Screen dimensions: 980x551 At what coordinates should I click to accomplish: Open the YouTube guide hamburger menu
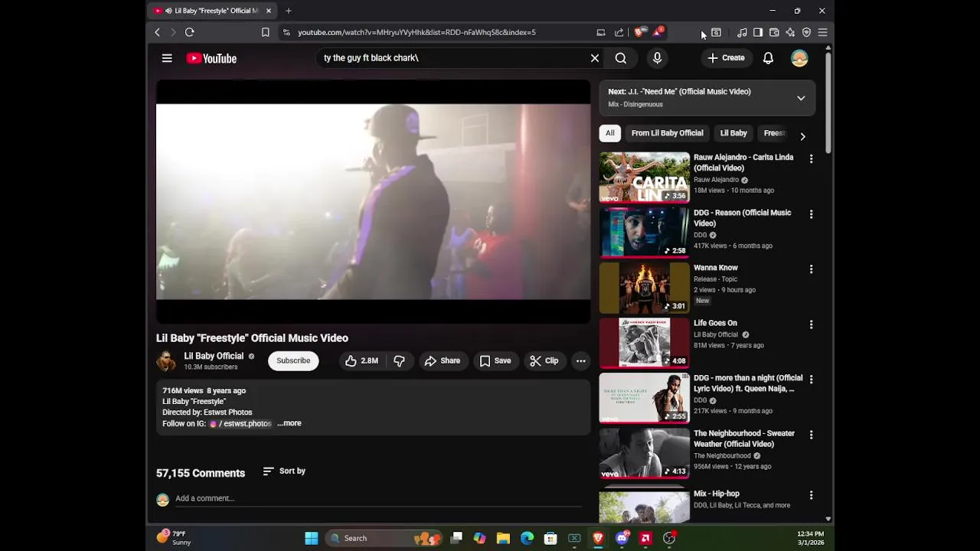click(x=167, y=58)
